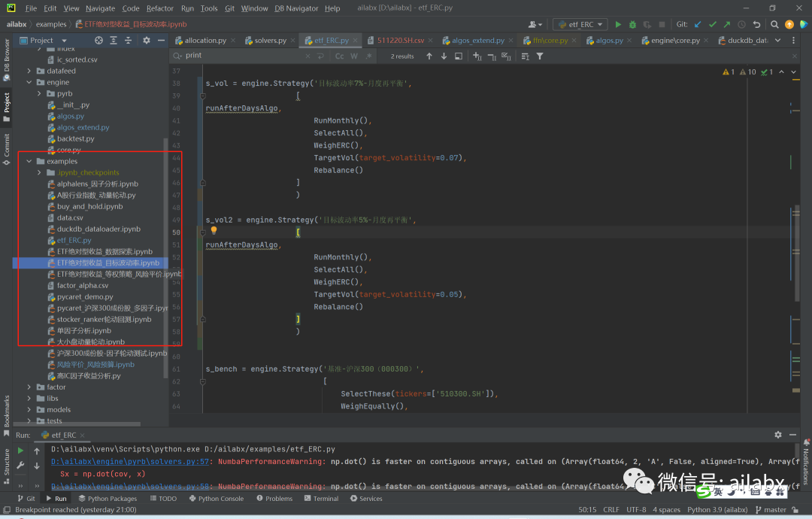The width and height of the screenshot is (812, 519).
Task: Click Python 3.9 (ailabx) interpreter status
Action: tap(717, 510)
